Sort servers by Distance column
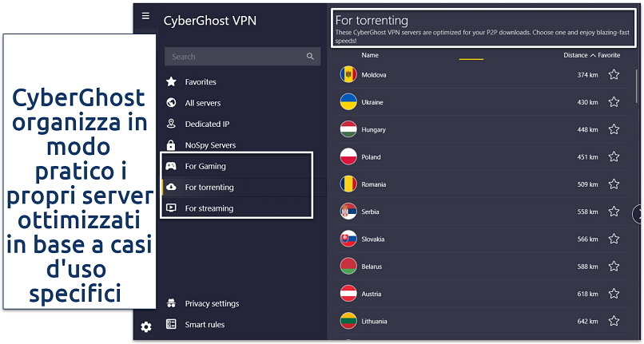644x344 pixels. (576, 56)
